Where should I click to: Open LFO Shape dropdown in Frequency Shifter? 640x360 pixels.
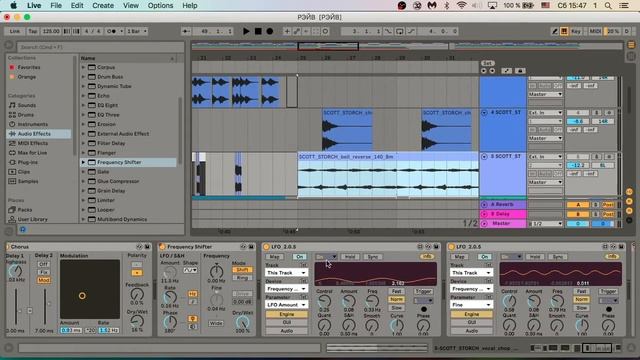(190, 270)
